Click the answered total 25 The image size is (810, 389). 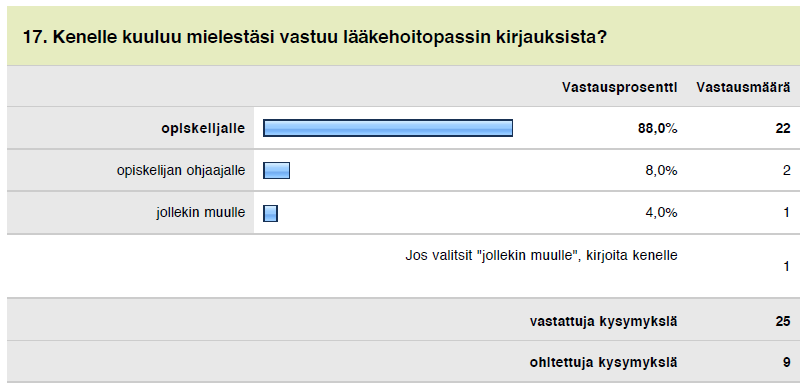783,321
